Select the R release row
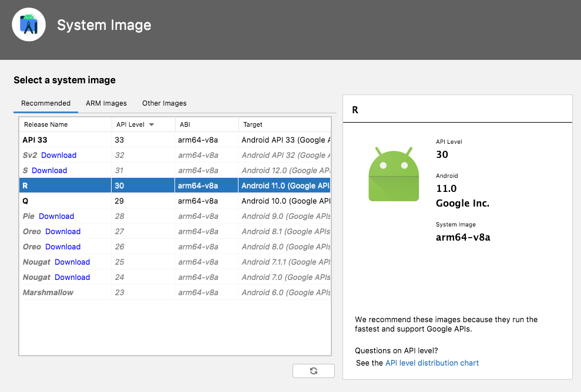This screenshot has width=581, height=392. coord(175,185)
